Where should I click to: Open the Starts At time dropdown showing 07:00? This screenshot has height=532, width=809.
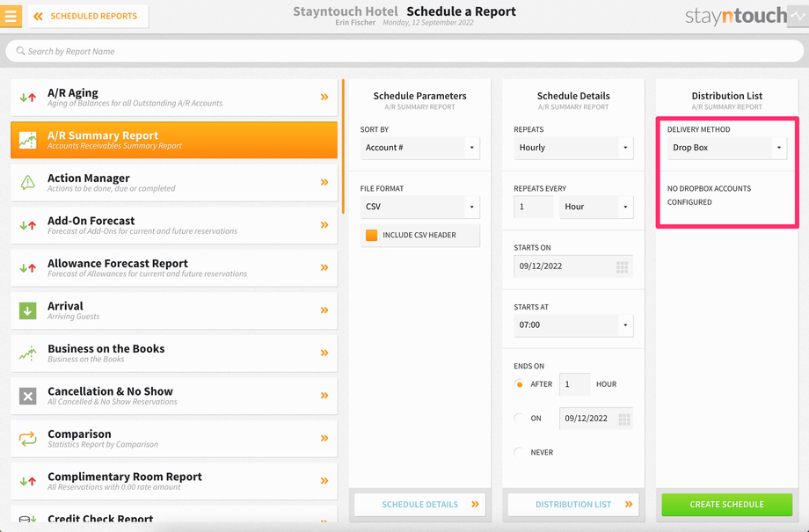click(573, 325)
